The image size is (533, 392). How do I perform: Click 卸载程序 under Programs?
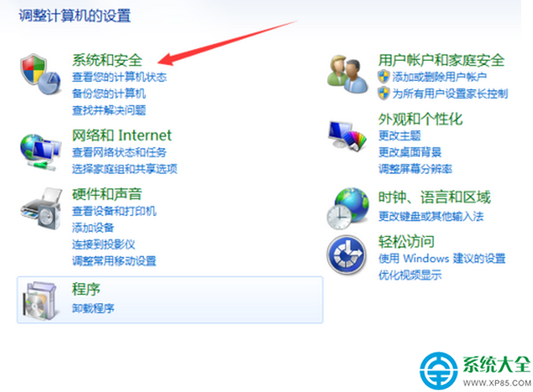pos(93,308)
